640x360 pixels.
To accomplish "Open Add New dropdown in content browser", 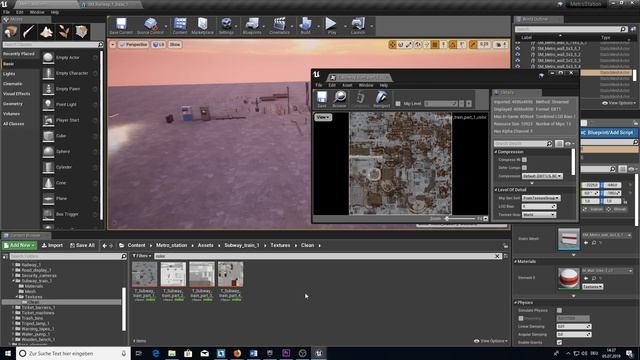I will (x=19, y=245).
